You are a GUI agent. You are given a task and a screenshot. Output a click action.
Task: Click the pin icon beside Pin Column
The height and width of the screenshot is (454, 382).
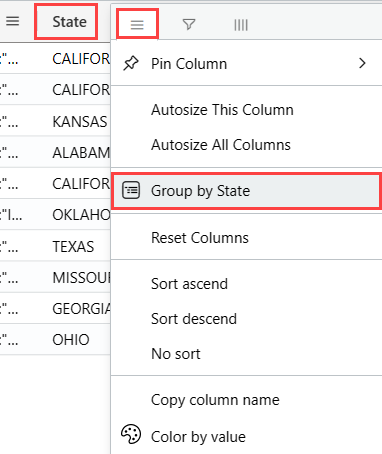click(131, 63)
